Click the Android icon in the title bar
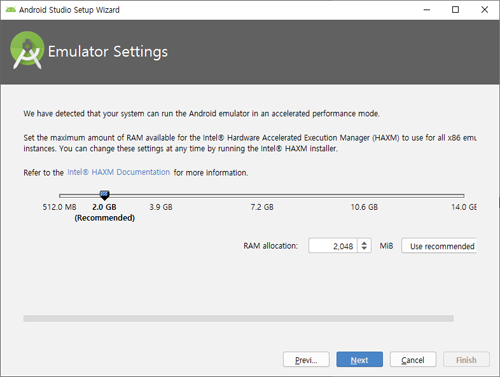 pos(11,10)
